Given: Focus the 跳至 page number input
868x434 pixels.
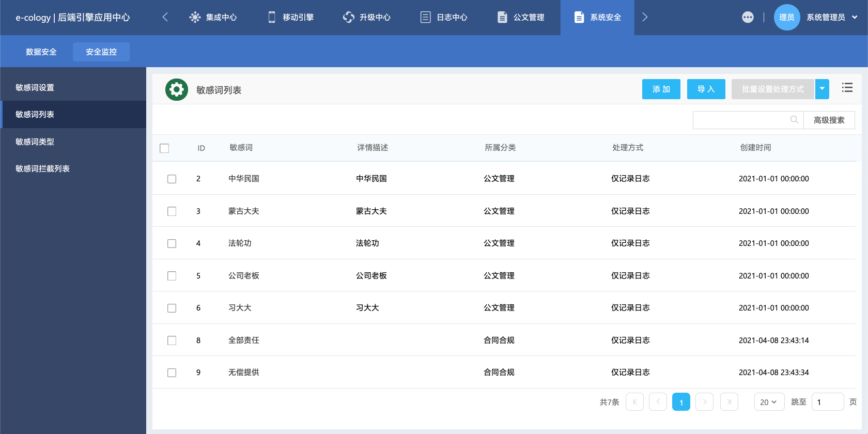Looking at the screenshot, I should click(828, 402).
